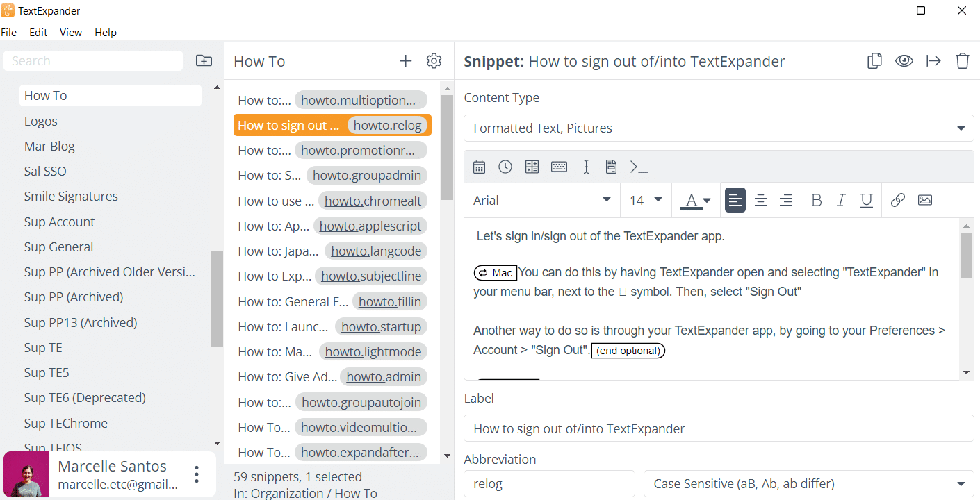Insert cursor position macro icon

coord(586,167)
